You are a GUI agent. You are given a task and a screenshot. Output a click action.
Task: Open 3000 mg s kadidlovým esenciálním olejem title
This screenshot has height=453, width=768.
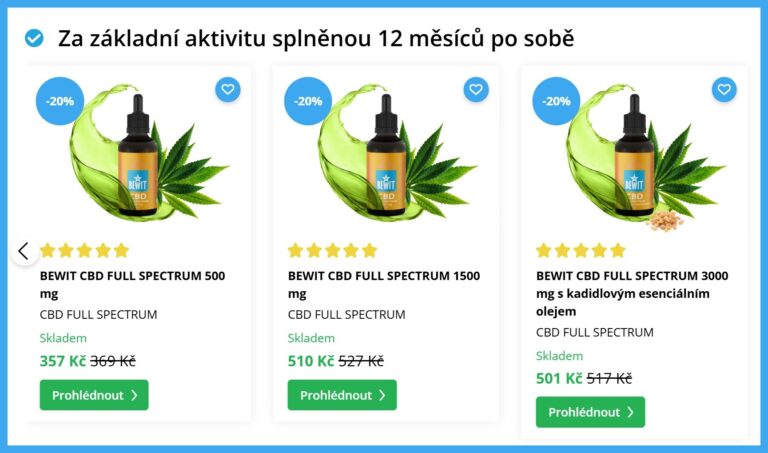632,293
